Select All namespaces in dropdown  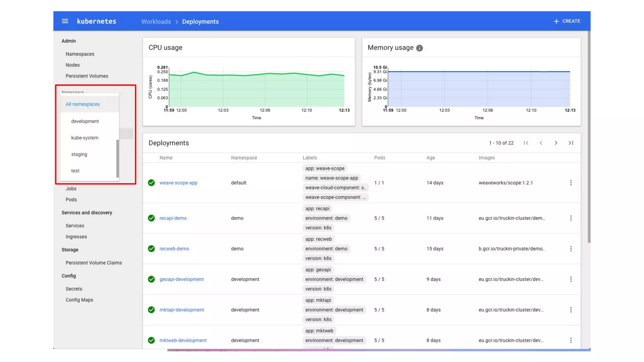(82, 104)
